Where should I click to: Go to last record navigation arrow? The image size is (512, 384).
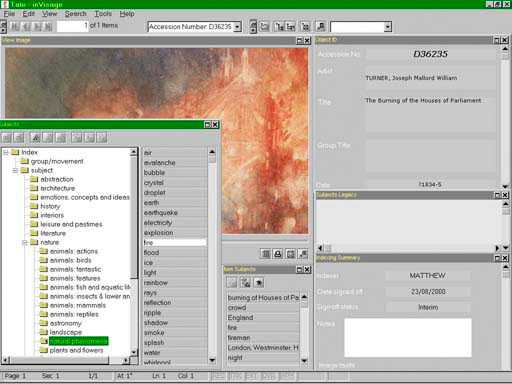click(49, 26)
